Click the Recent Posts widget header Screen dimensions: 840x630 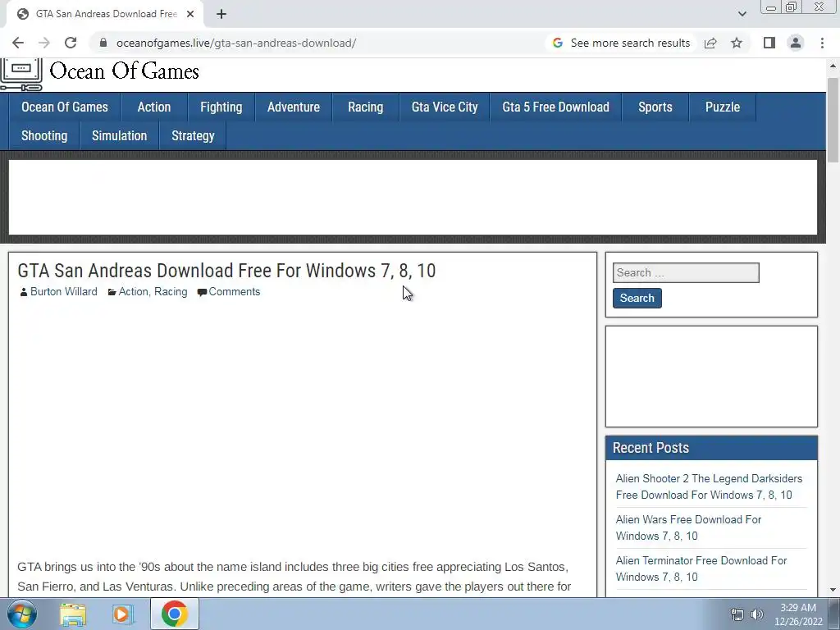coord(711,448)
